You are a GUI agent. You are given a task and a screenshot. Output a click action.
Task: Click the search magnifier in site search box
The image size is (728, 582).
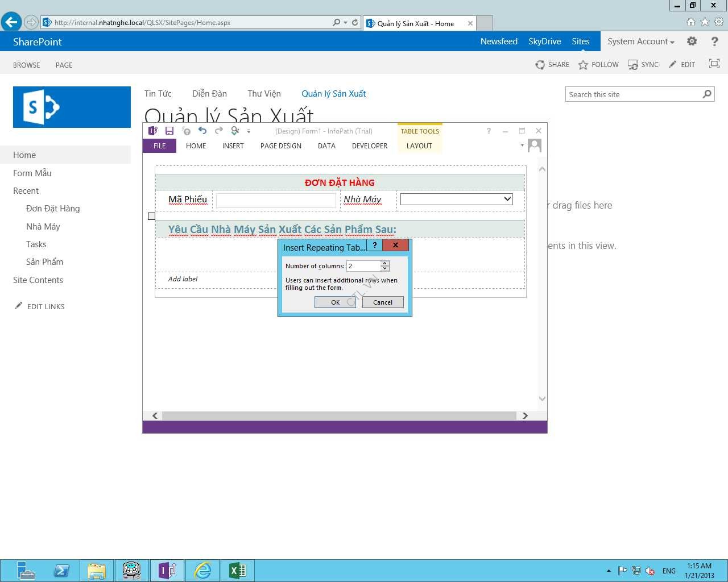707,94
